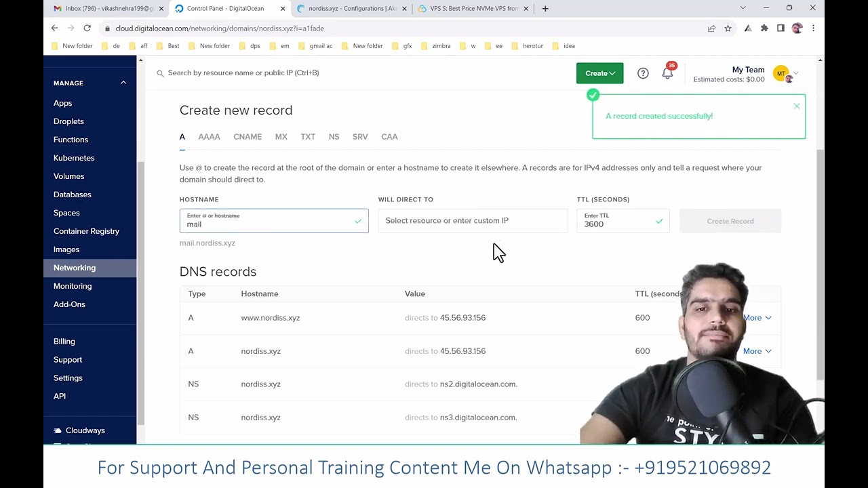Open the My Team avatar menu

[x=785, y=74]
